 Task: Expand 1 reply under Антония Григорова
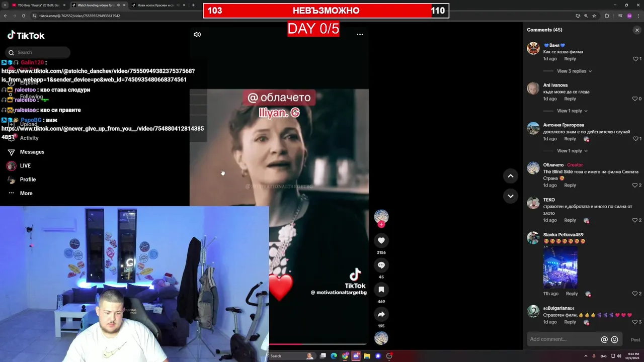pos(572,151)
